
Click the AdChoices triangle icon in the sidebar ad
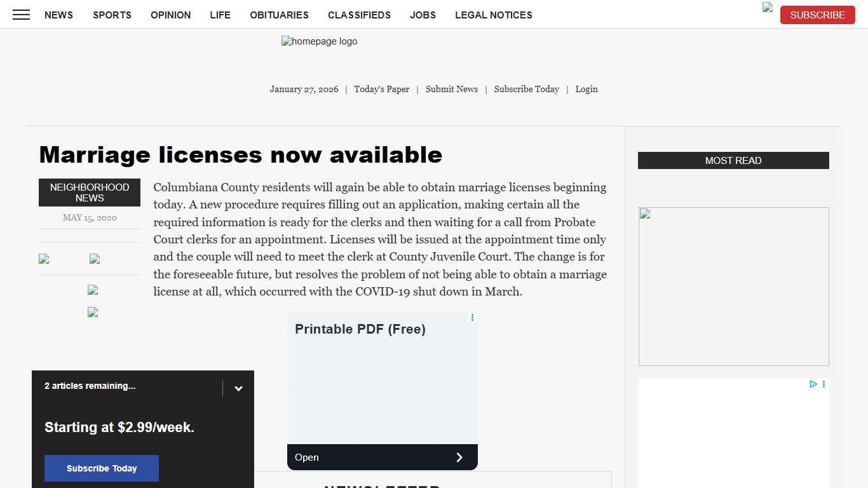tap(813, 384)
